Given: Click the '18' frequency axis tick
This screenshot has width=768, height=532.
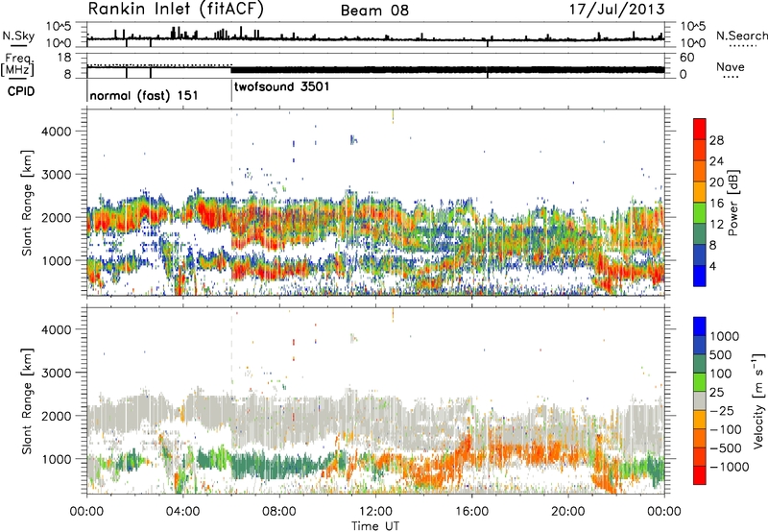Looking at the screenshot, I should [x=64, y=58].
